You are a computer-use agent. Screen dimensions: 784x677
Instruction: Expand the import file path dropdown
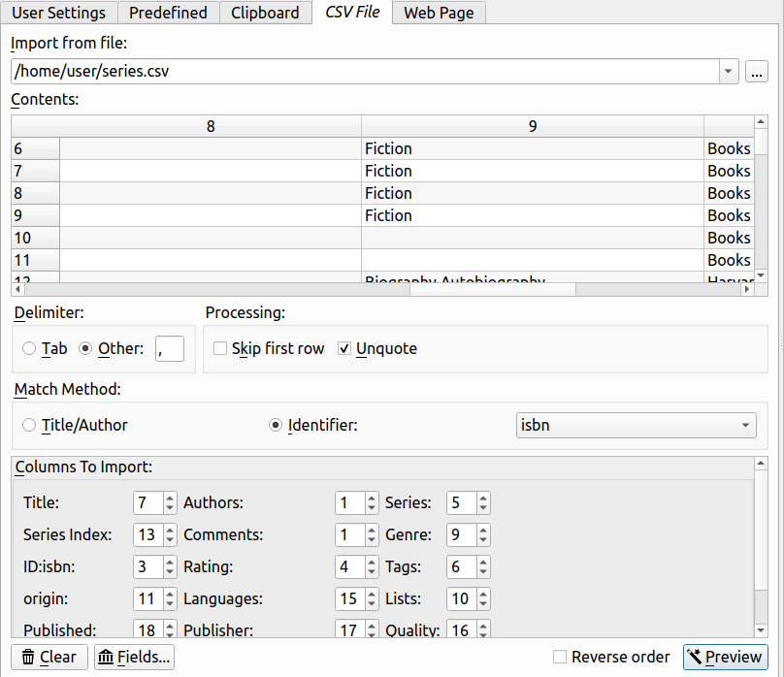[x=728, y=72]
